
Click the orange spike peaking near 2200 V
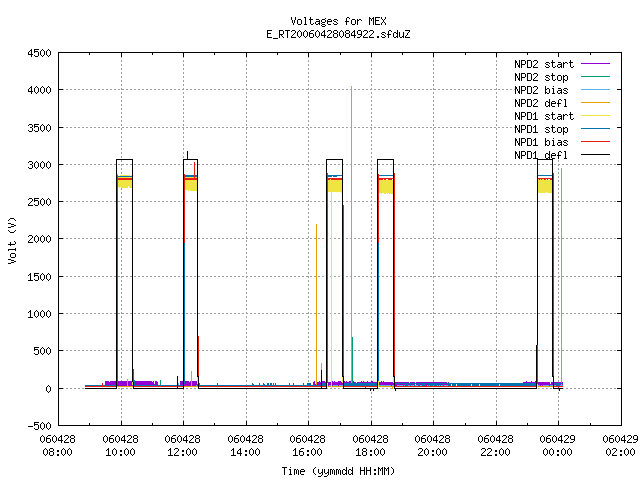click(x=316, y=302)
